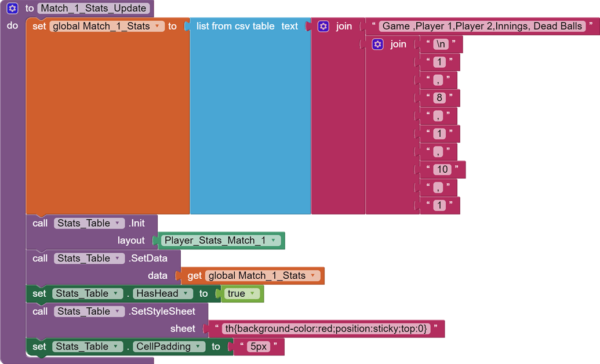Image resolution: width=600 pixels, height=364 pixels.
Task: Expand the Stats_Table dropdown in the Init call
Action: tap(118, 223)
